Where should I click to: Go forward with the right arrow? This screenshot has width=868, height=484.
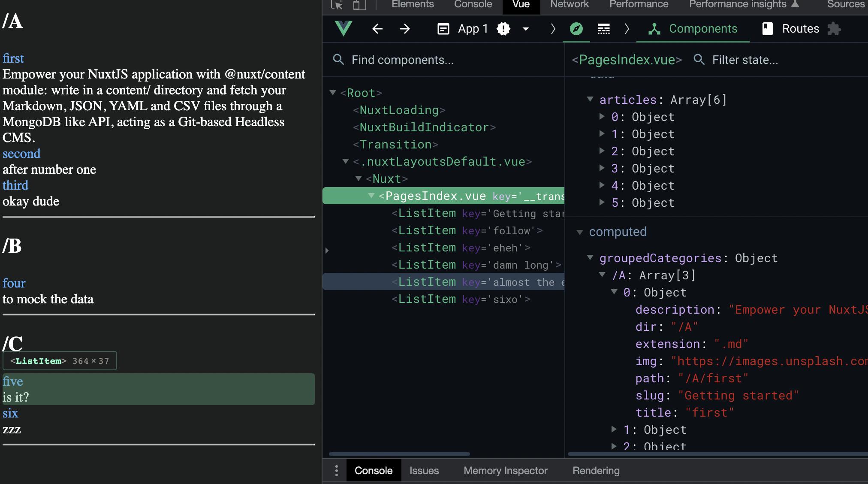(404, 29)
